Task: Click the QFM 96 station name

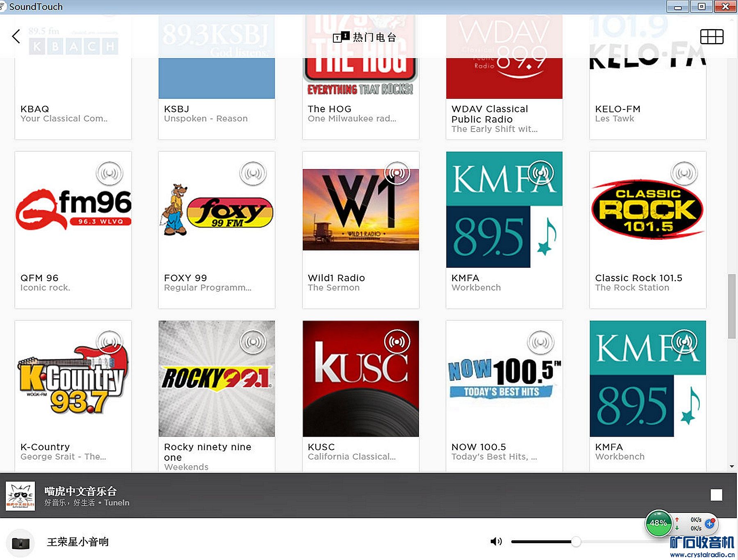Action: [39, 278]
